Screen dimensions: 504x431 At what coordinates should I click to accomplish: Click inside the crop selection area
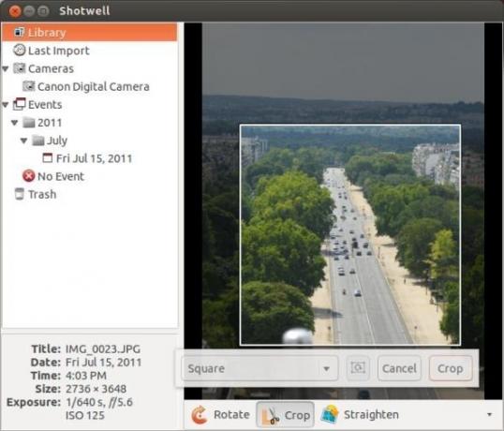350,235
